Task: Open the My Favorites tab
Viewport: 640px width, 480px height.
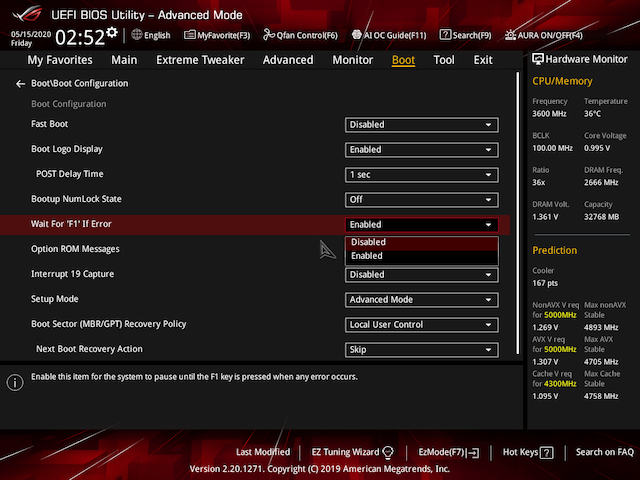Action: 60,60
